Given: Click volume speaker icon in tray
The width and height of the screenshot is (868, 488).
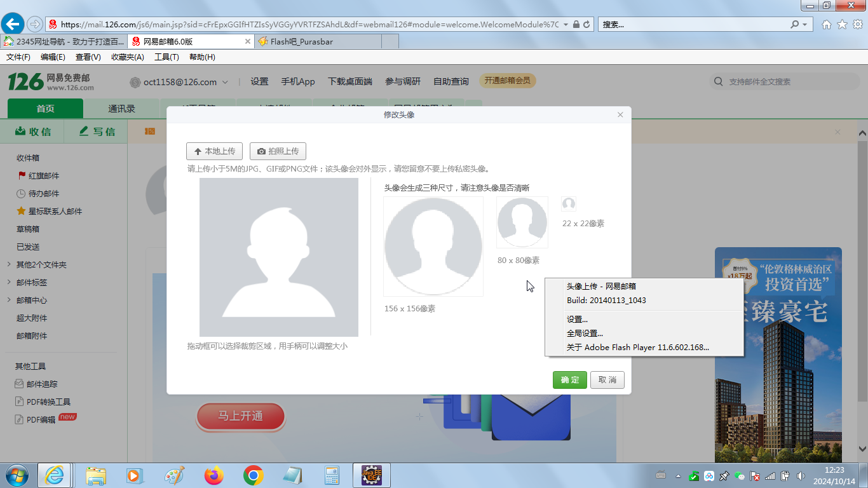Looking at the screenshot, I should tap(801, 475).
